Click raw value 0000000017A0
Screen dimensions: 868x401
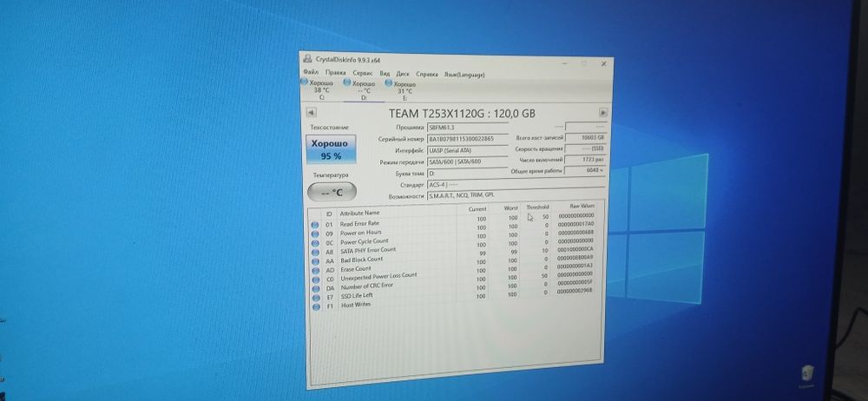[x=575, y=224]
